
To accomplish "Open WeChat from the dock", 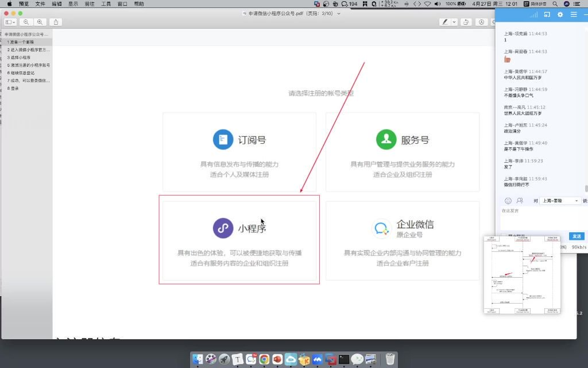I will (357, 359).
